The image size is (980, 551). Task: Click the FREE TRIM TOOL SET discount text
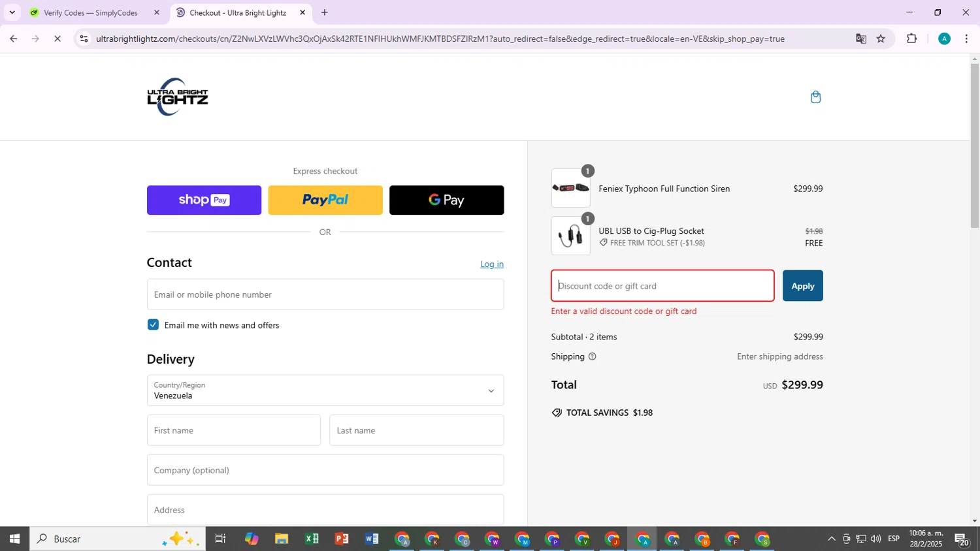tap(657, 243)
